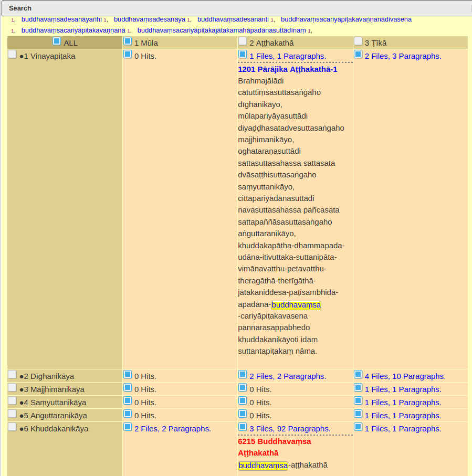
Task: Expand Khuddakanikāya Mūla 2 Files, 2 Paragraphs
Action: coord(172,429)
